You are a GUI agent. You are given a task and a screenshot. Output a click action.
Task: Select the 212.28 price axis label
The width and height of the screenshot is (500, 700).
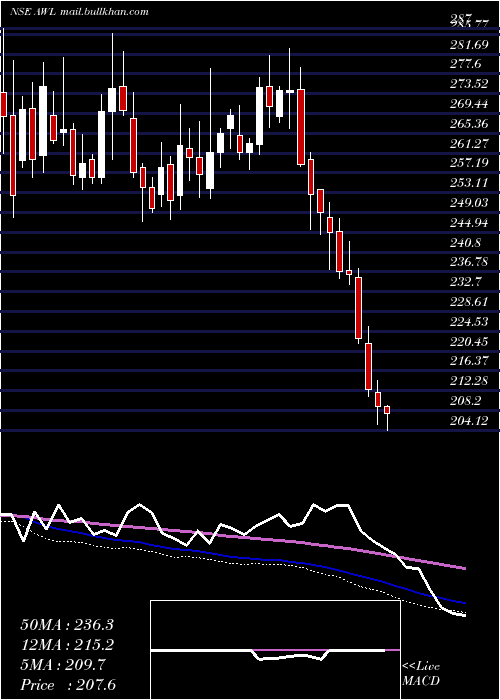[468, 381]
